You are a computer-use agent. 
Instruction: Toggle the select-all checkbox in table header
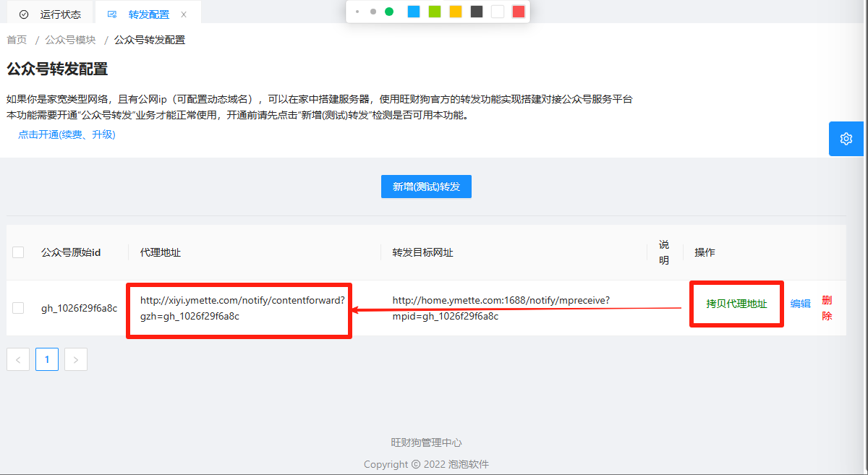click(x=18, y=252)
